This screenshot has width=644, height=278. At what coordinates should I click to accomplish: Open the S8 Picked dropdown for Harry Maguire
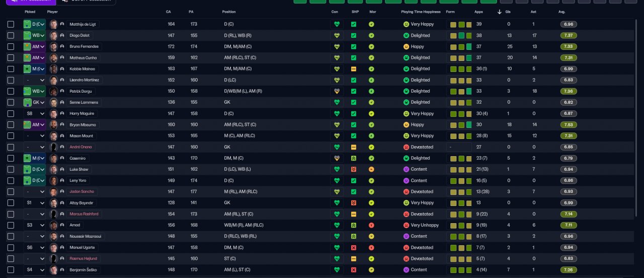pos(34,113)
